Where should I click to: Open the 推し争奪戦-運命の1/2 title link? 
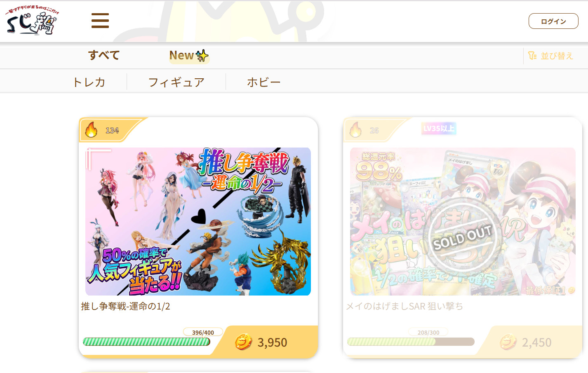pos(126,306)
